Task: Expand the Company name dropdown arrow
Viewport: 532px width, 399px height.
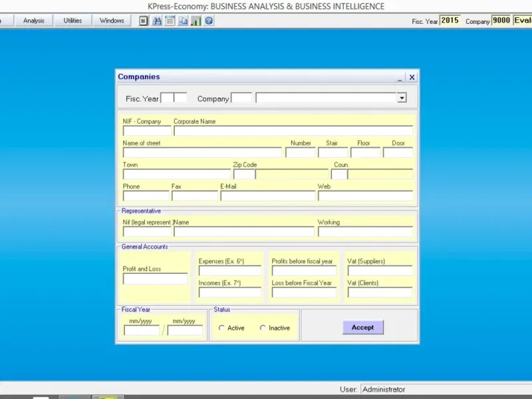Action: point(402,98)
